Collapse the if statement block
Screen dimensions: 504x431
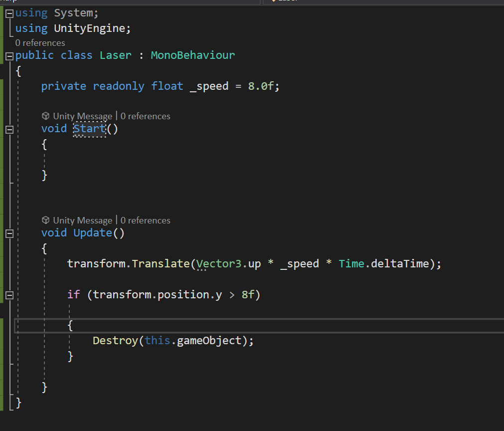[x=8, y=294]
